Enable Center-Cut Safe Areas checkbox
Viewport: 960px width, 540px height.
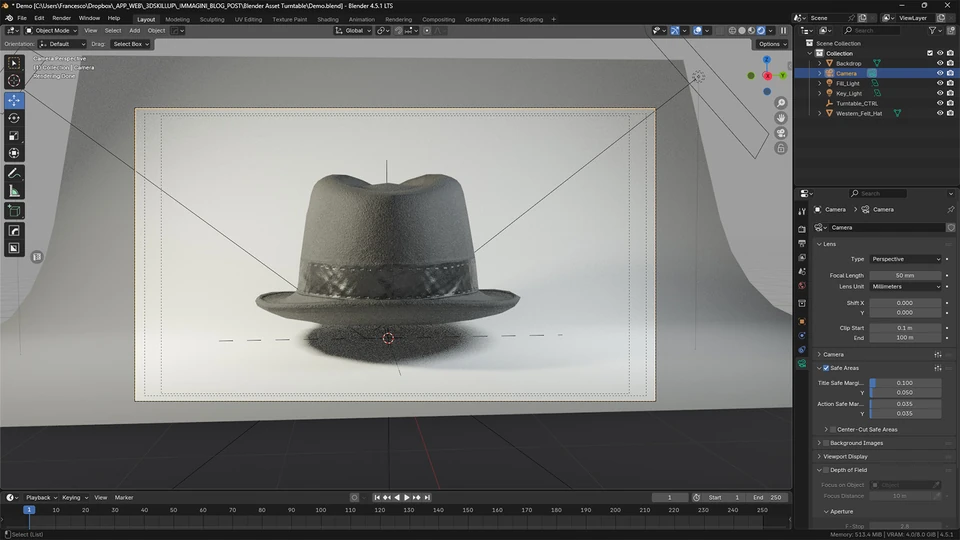pos(833,430)
